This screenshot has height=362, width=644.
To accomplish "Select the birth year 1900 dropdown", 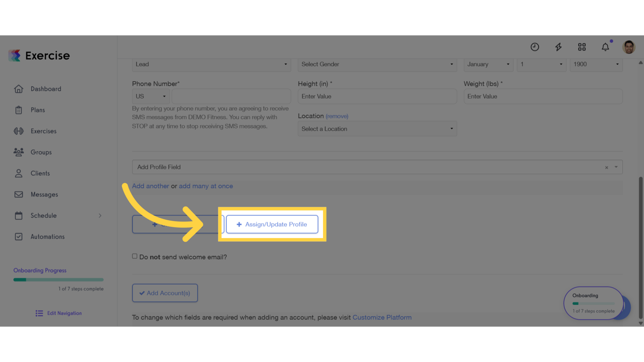I will [x=596, y=64].
